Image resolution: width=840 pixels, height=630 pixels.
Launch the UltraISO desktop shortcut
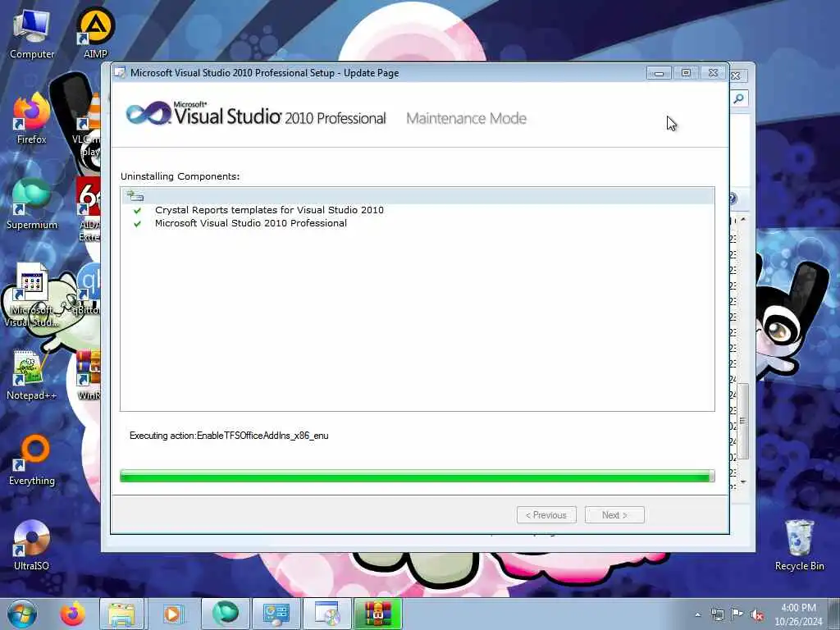pyautogui.click(x=32, y=546)
